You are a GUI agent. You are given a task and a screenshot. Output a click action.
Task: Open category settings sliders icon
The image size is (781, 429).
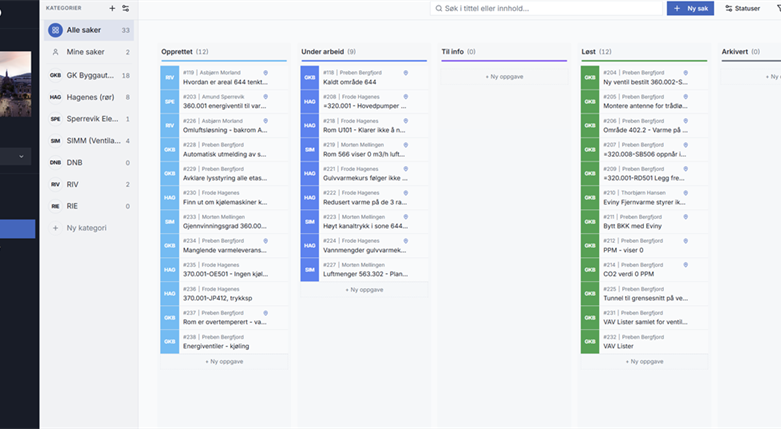126,8
